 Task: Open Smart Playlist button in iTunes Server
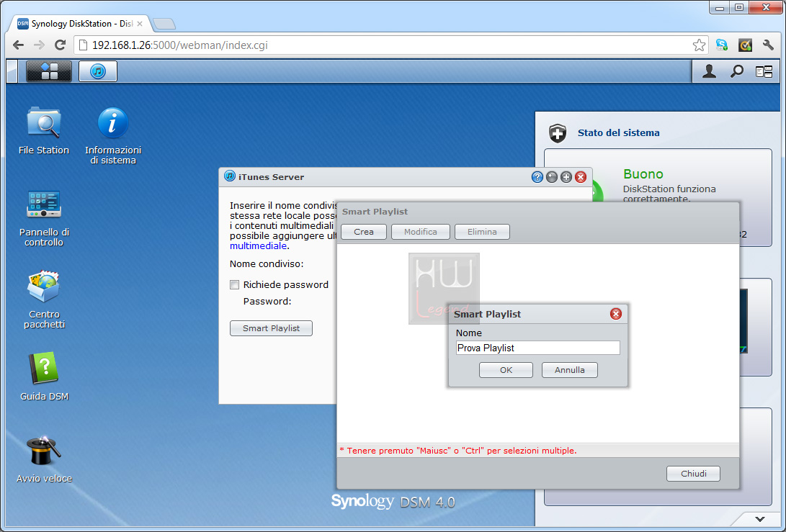pos(271,328)
